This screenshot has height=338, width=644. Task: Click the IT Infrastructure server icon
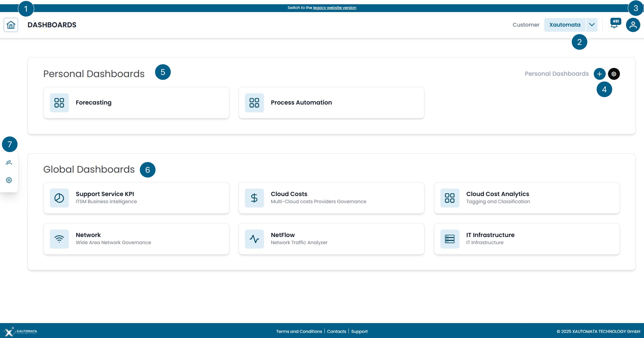tap(449, 239)
